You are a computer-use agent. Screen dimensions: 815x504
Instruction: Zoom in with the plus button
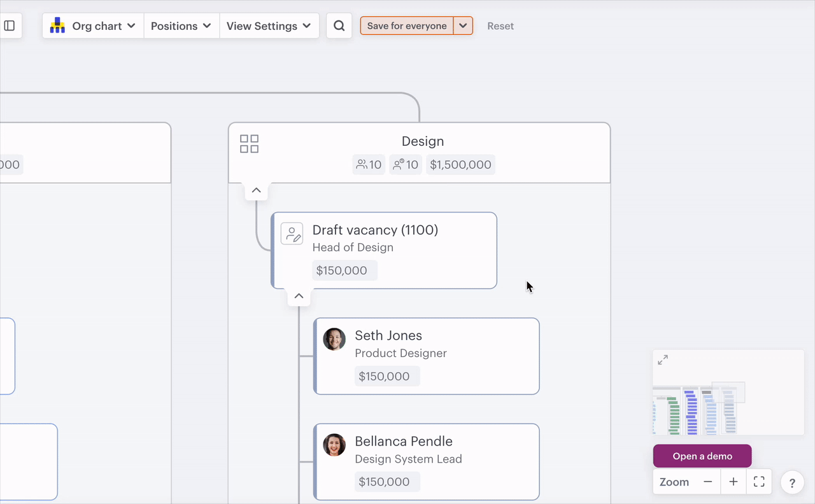pos(733,482)
